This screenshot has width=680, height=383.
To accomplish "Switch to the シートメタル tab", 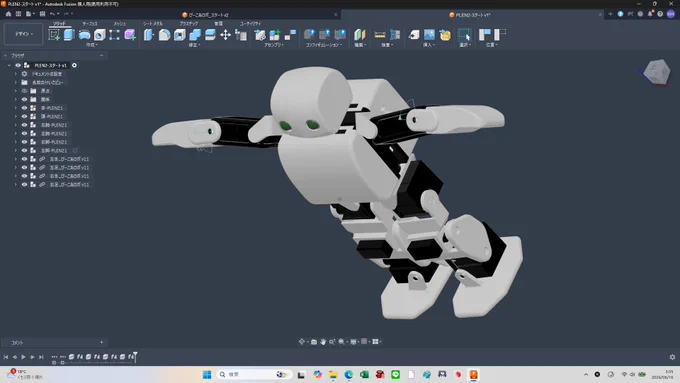I will pyautogui.click(x=153, y=24).
